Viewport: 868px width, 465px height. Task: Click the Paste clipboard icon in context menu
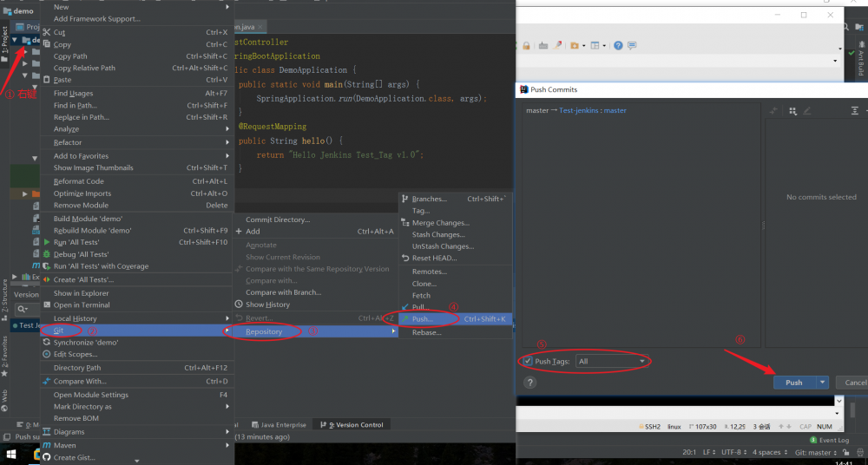click(x=47, y=80)
